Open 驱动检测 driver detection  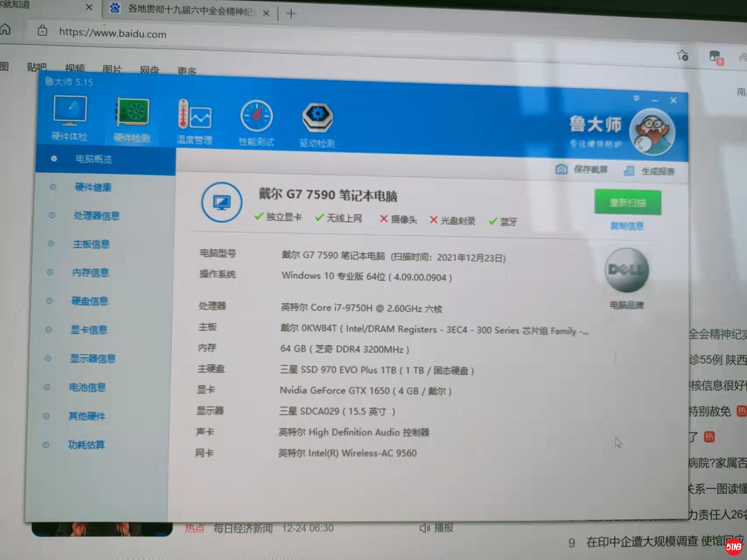tap(317, 125)
